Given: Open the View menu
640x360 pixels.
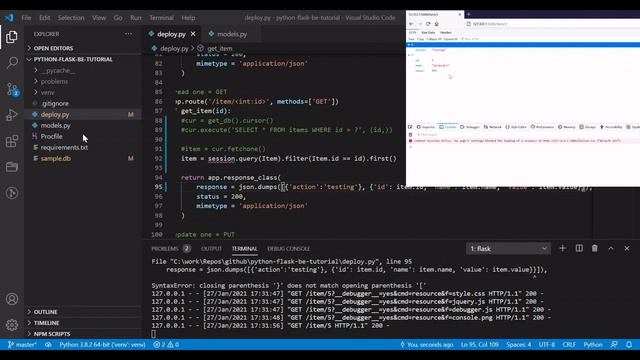Looking at the screenshot, I should (x=99, y=18).
